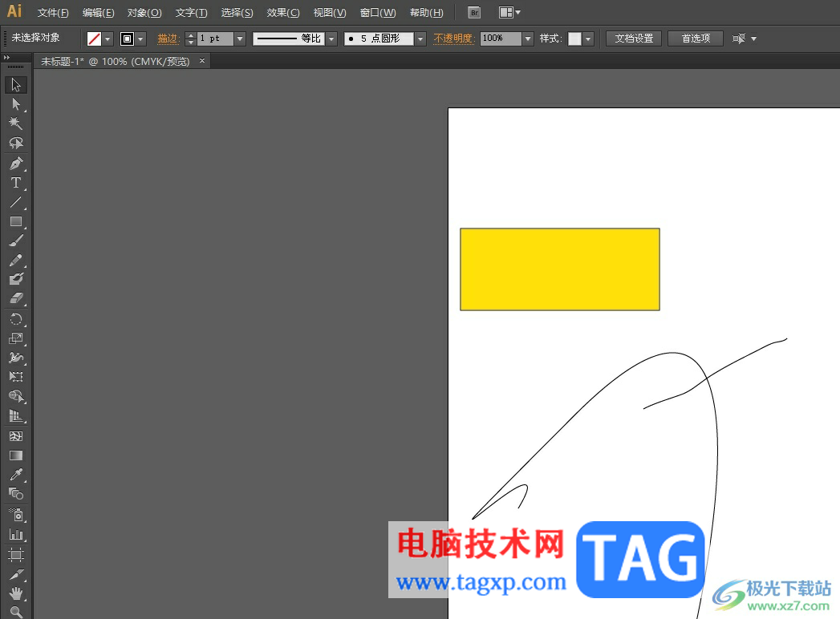The width and height of the screenshot is (840, 619).
Task: Select the Gradient tool
Action: coord(16,455)
